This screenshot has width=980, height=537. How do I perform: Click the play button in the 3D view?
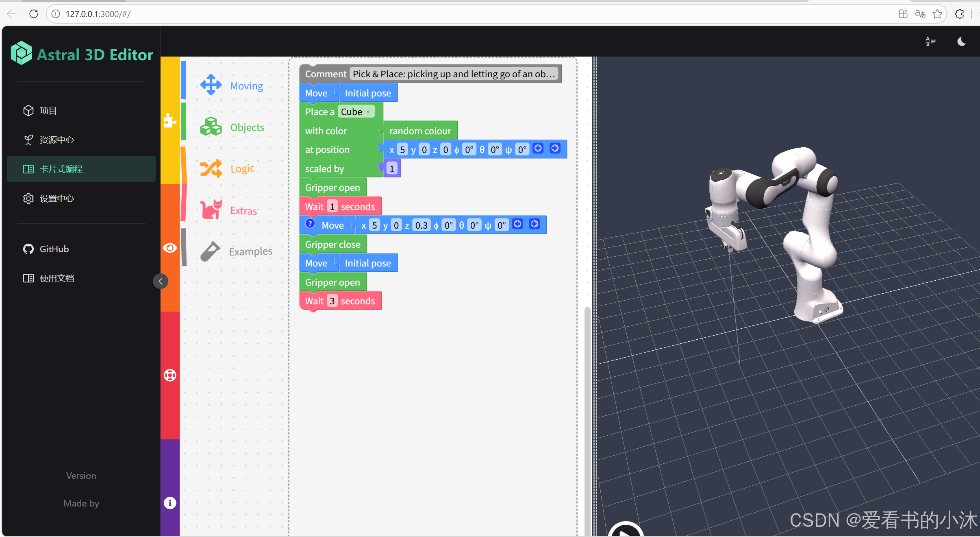[x=626, y=530]
